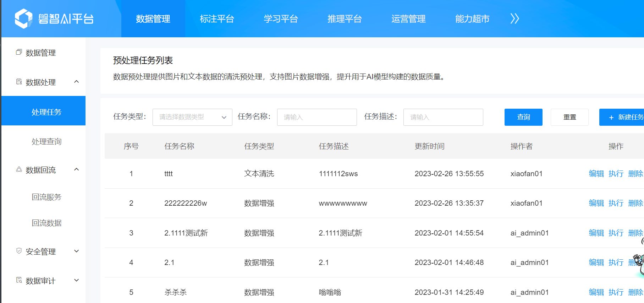Click timestamp 2023-02-26 13:35:37

449,203
